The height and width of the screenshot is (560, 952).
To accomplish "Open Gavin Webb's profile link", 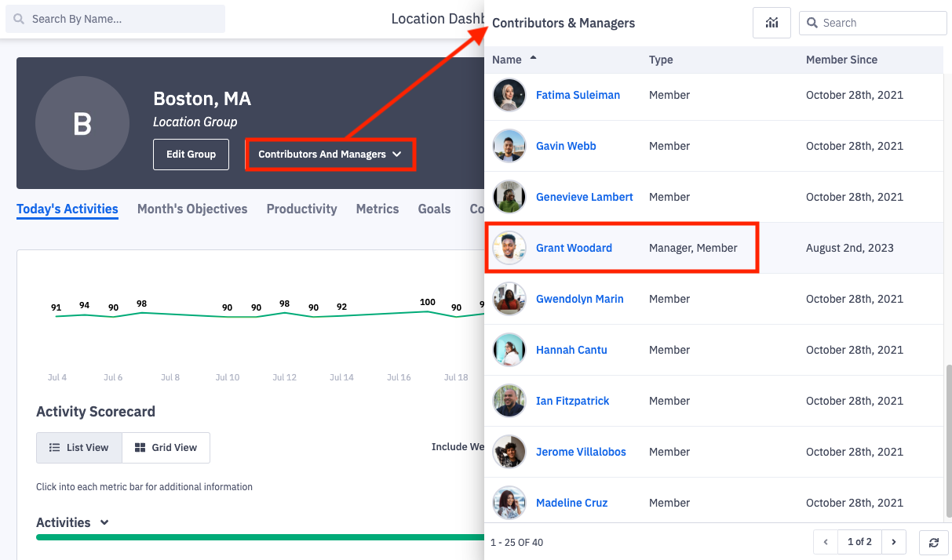I will [566, 146].
